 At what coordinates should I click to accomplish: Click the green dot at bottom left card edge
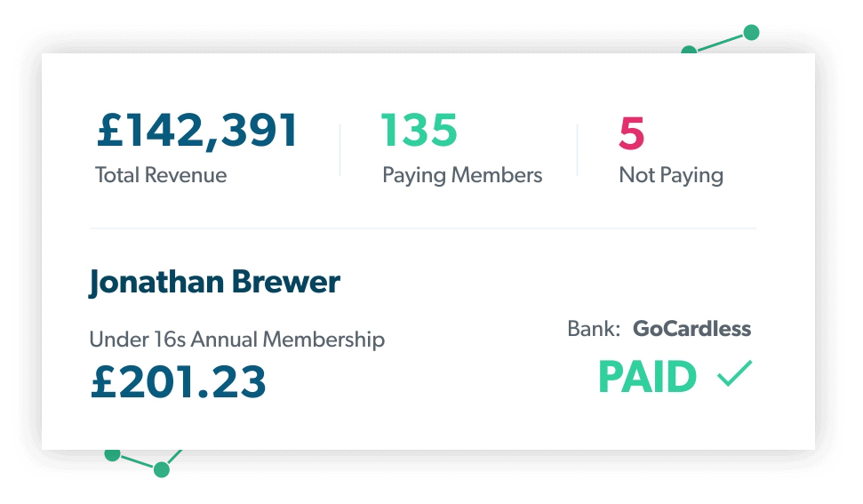(113, 454)
